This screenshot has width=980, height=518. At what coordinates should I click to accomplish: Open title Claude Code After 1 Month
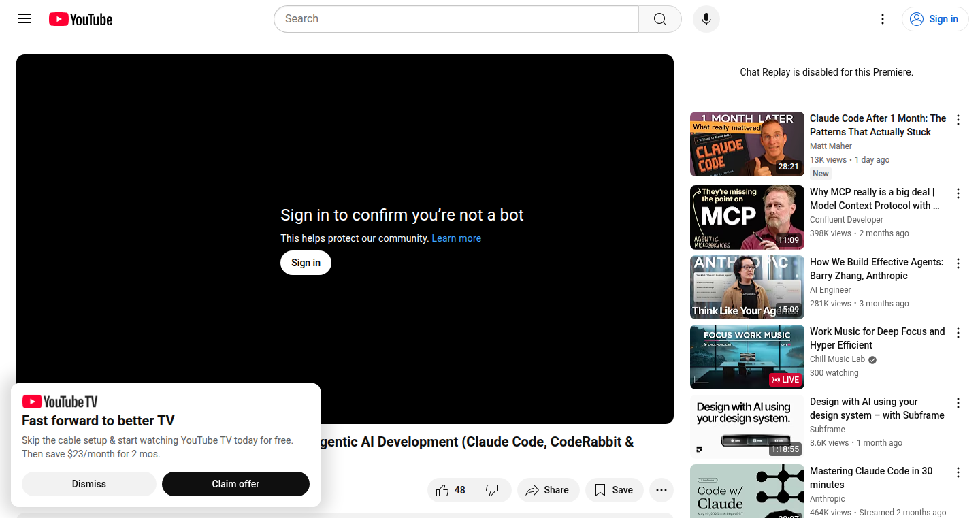coord(878,125)
